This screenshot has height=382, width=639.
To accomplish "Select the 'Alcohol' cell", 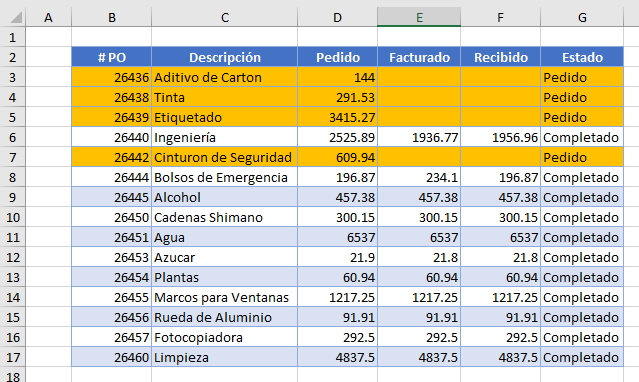I will (225, 197).
